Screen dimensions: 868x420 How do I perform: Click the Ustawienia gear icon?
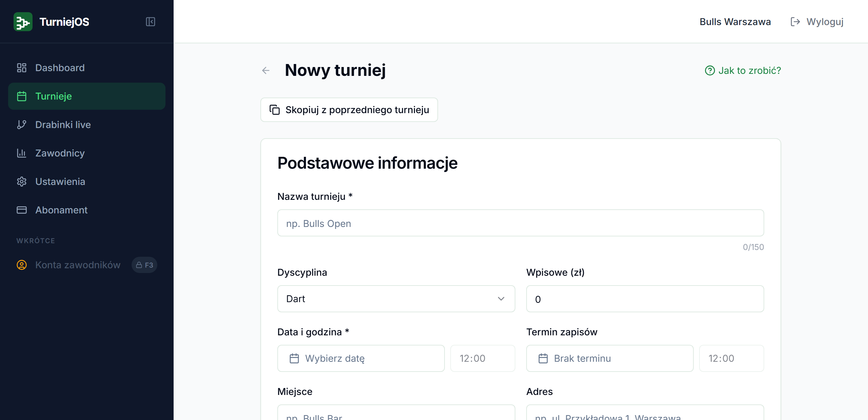point(22,182)
